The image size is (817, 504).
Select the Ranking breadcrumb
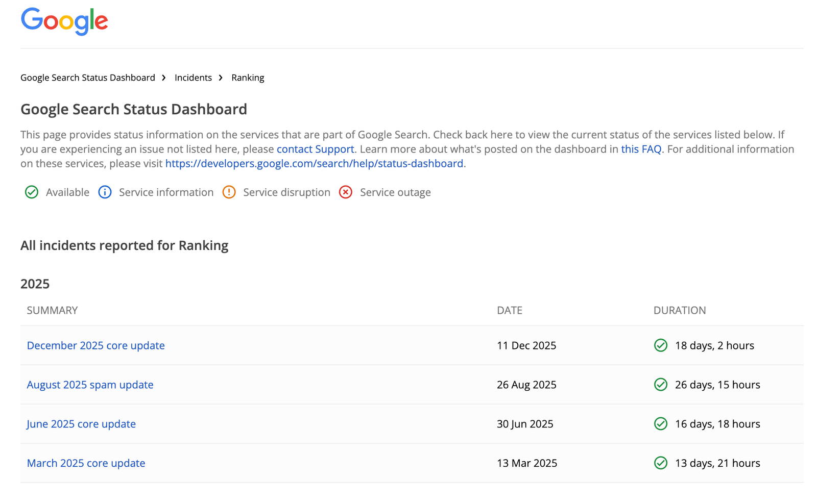coord(248,78)
